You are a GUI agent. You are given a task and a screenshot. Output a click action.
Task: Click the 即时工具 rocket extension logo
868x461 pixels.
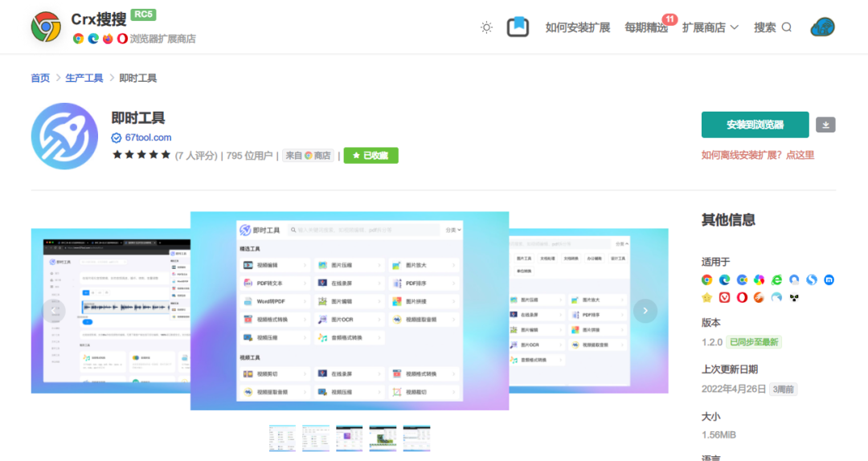tap(65, 137)
